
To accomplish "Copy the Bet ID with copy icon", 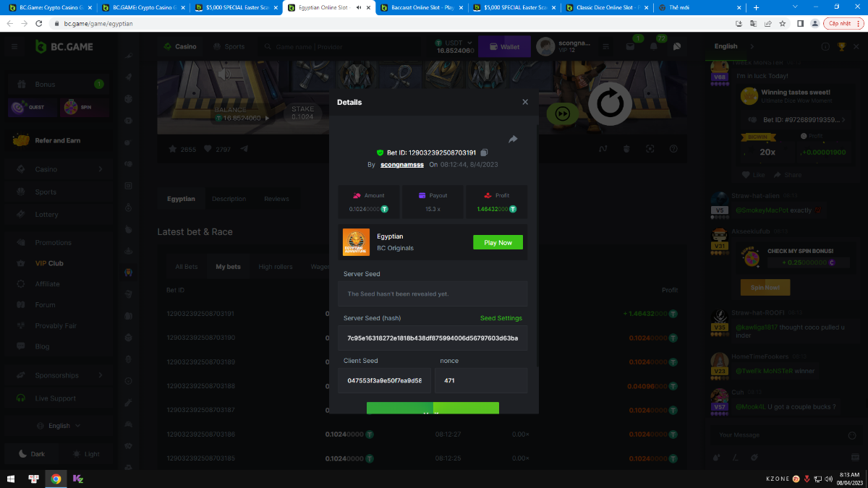I will pyautogui.click(x=485, y=153).
